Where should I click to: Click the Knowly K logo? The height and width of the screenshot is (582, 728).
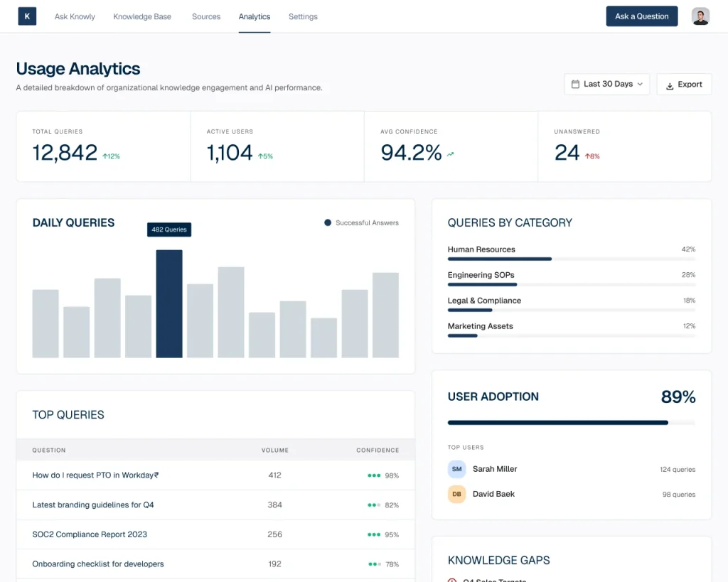coord(27,16)
